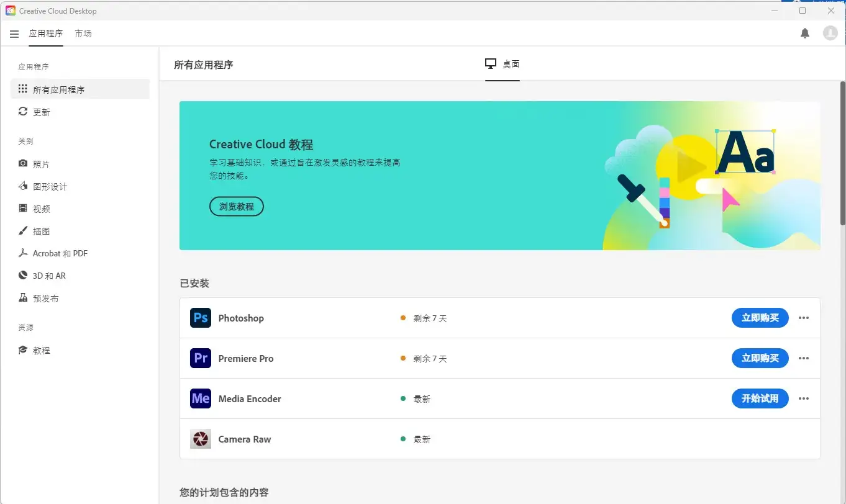Select the 桌面 tab
This screenshot has width=846, height=504.
(x=502, y=63)
